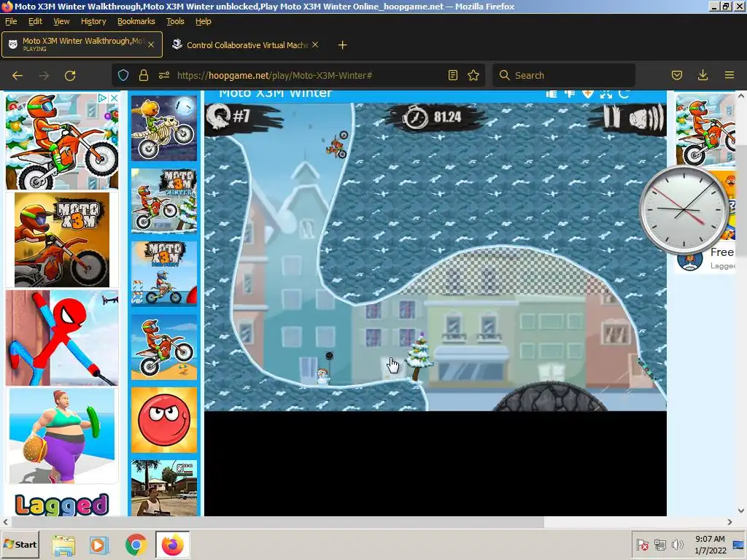Open network tray icon
This screenshot has height=560, width=747.
[x=659, y=545]
